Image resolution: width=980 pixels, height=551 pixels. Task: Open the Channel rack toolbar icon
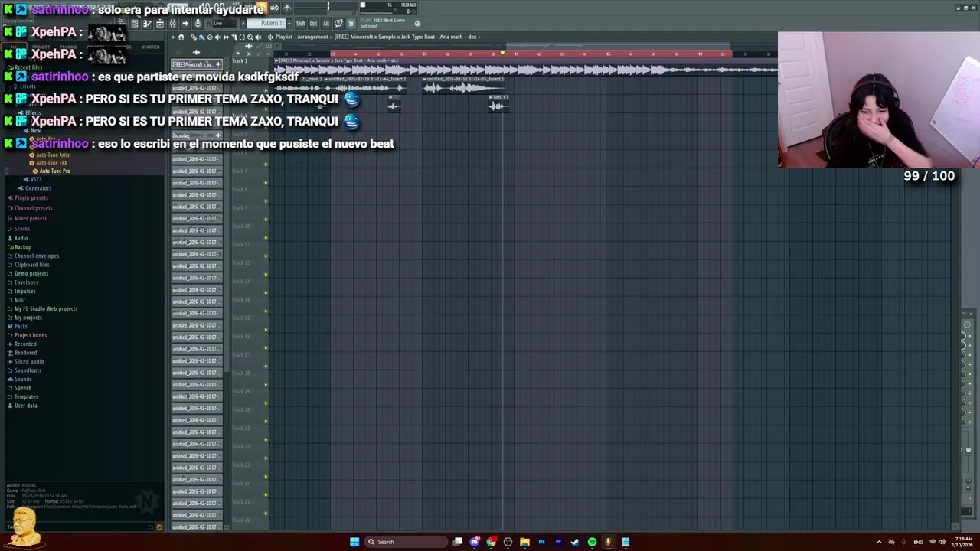click(x=159, y=24)
